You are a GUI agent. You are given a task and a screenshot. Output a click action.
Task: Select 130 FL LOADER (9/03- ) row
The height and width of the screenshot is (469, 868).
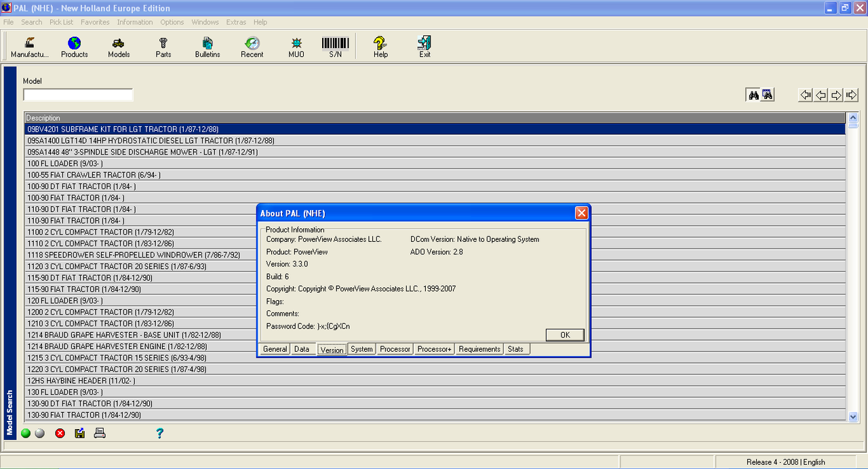pyautogui.click(x=435, y=392)
